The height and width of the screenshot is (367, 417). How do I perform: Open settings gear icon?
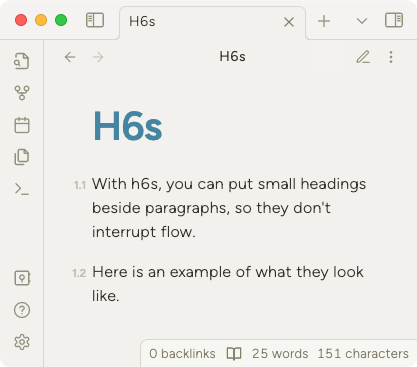(x=22, y=342)
